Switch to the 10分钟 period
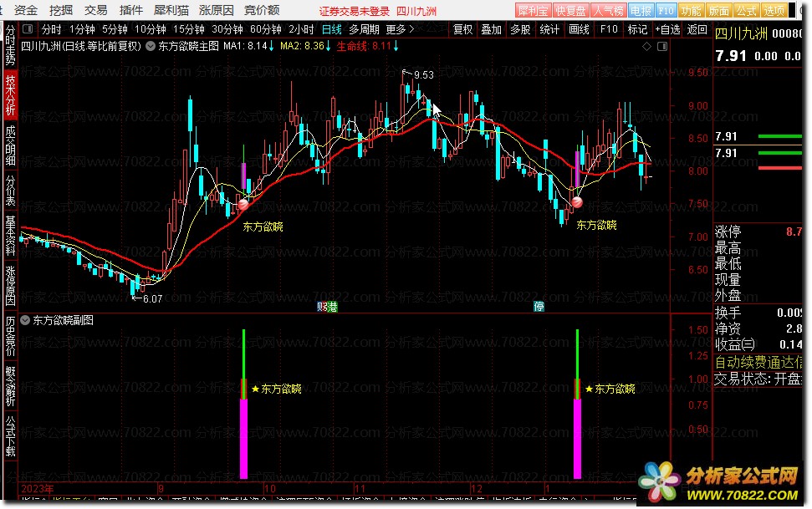Viewport: 812px width, 509px height. [151, 29]
